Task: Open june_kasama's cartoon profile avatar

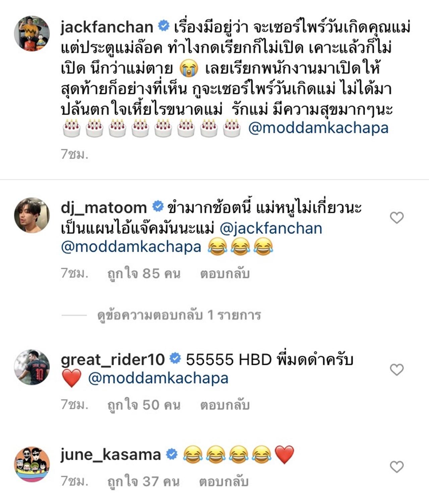Action: point(32,464)
